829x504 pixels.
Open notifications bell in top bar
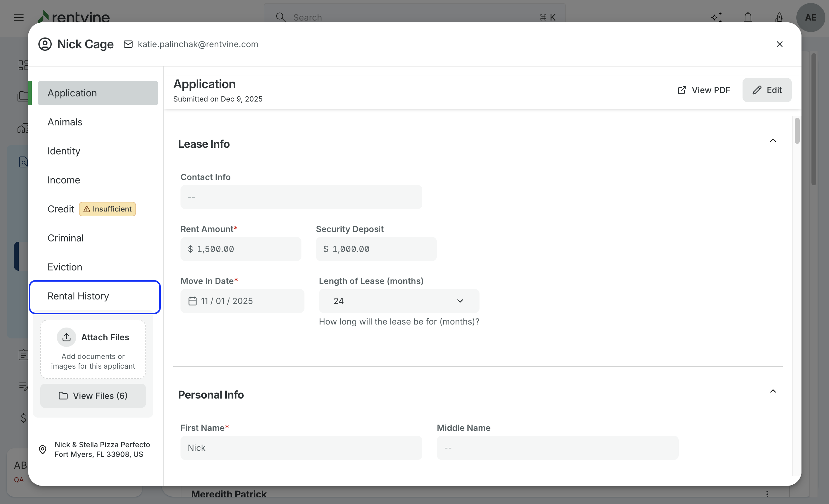pos(748,17)
